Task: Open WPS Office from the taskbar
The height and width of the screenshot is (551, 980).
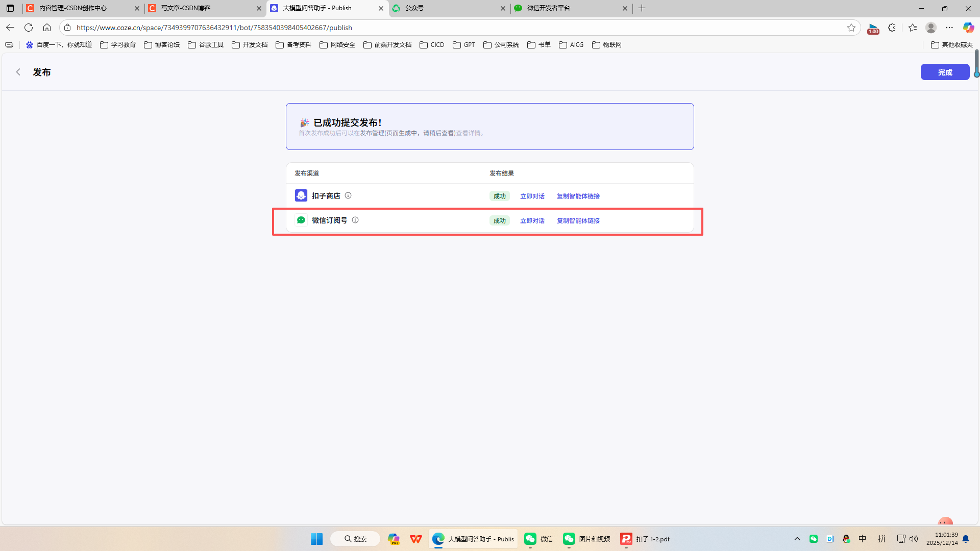Action: tap(416, 539)
